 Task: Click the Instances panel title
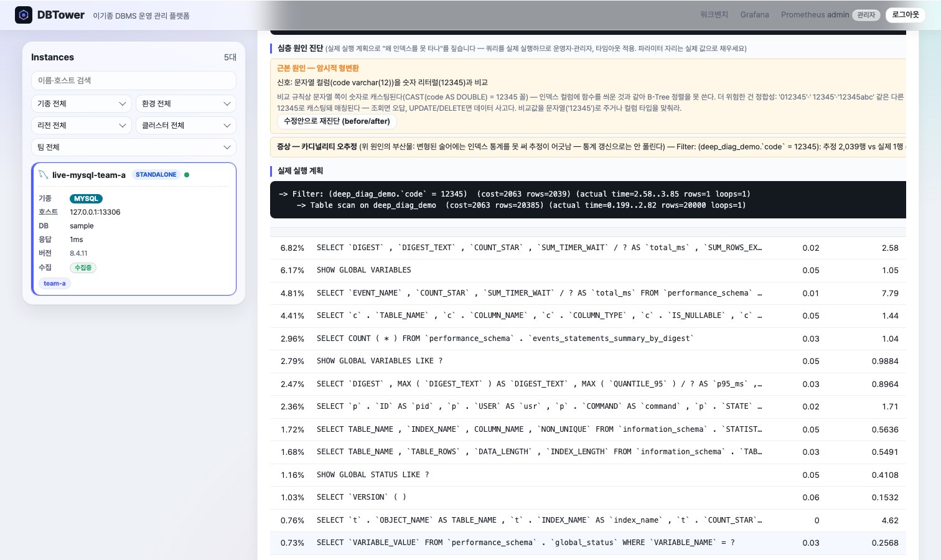pos(52,57)
